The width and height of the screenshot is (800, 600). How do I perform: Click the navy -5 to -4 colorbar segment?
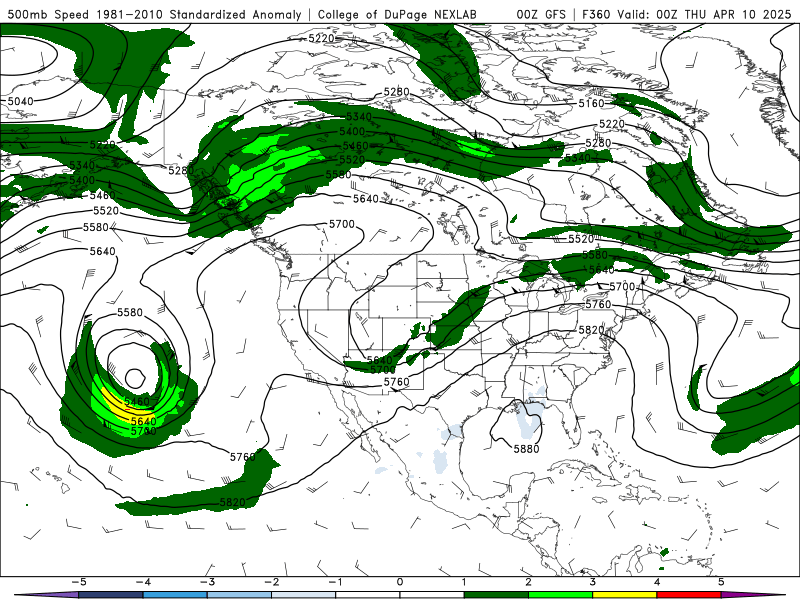(x=111, y=595)
